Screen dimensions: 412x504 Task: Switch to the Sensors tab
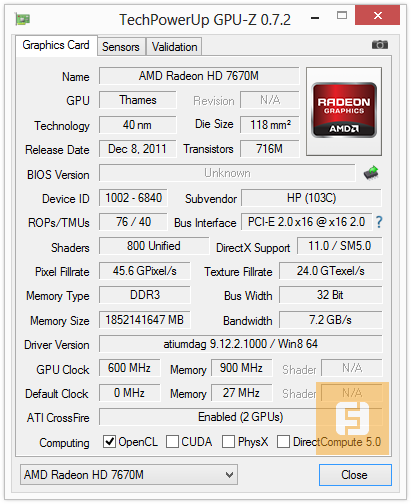(121, 47)
